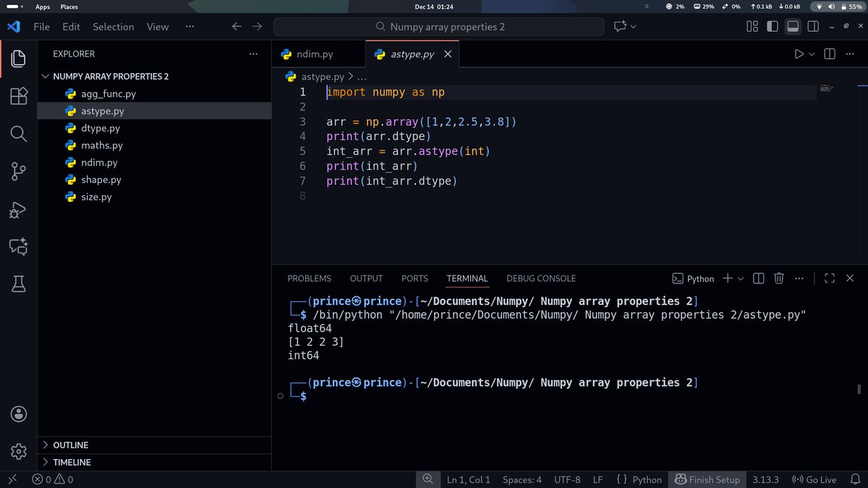The height and width of the screenshot is (488, 868).
Task: Open the View menu
Action: click(x=158, y=27)
